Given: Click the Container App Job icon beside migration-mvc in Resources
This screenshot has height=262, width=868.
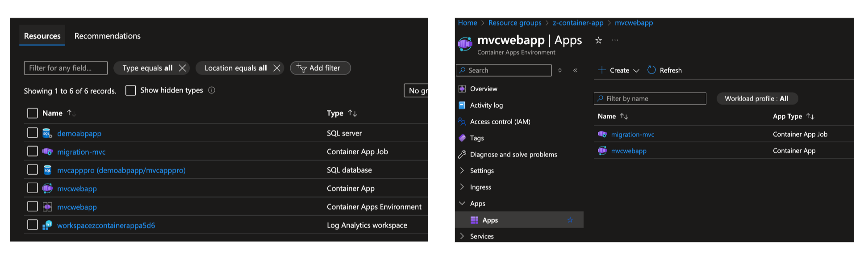Looking at the screenshot, I should pos(47,152).
